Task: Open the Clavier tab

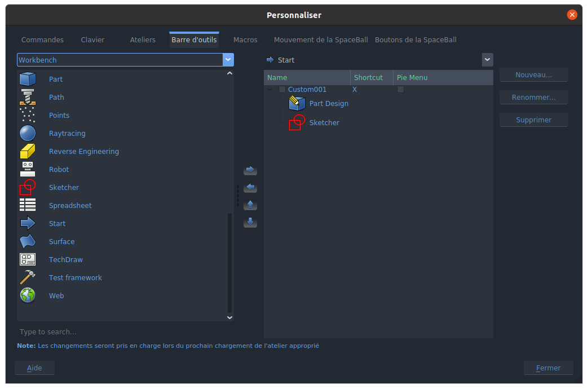Action: tap(92, 40)
